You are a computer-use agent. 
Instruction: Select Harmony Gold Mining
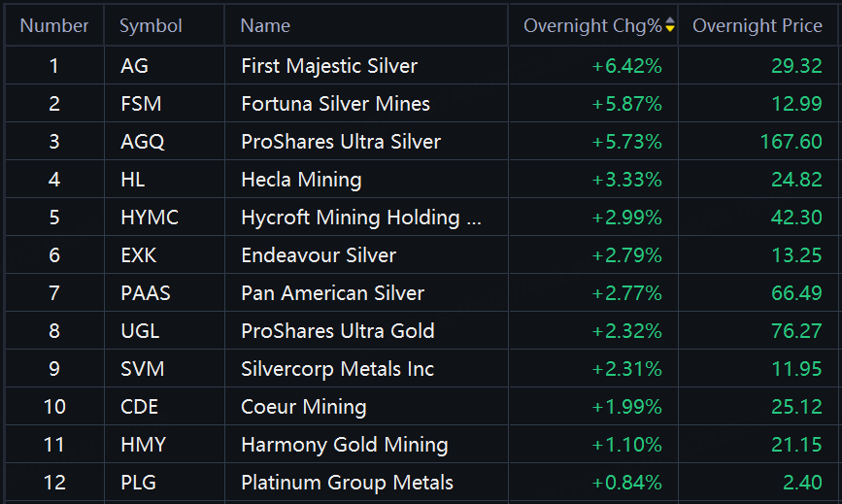click(344, 445)
